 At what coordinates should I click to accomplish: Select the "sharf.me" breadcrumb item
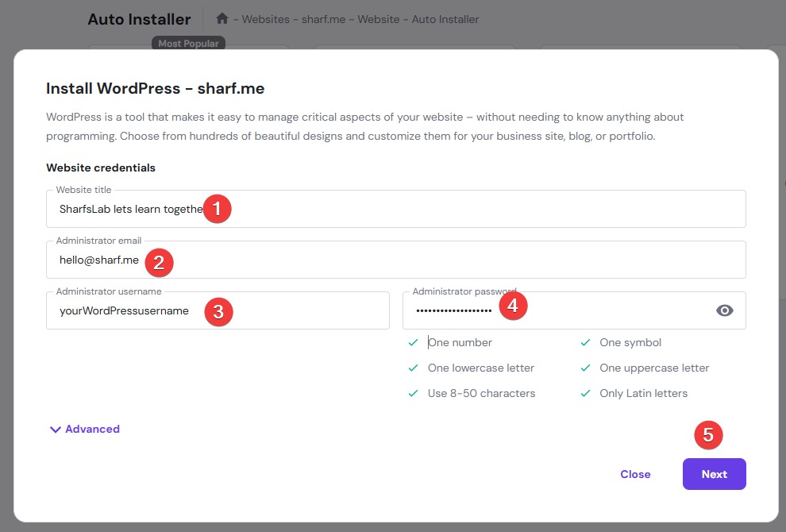(x=323, y=19)
